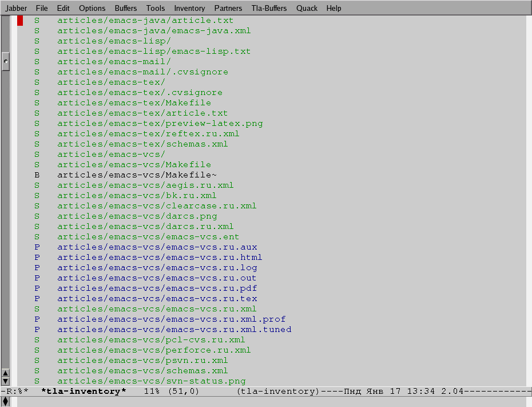Click the vertical scrollbar thumb handle

[x=6, y=61]
